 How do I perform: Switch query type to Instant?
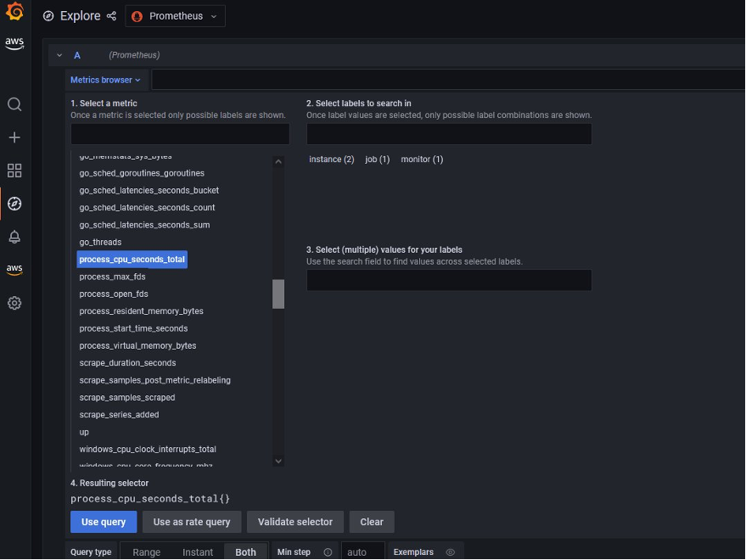pyautogui.click(x=197, y=552)
